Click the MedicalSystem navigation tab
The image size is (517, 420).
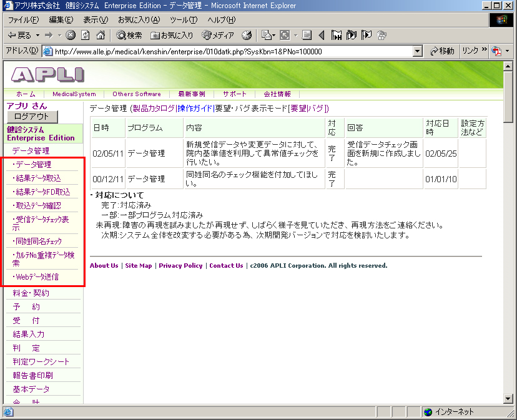point(74,94)
